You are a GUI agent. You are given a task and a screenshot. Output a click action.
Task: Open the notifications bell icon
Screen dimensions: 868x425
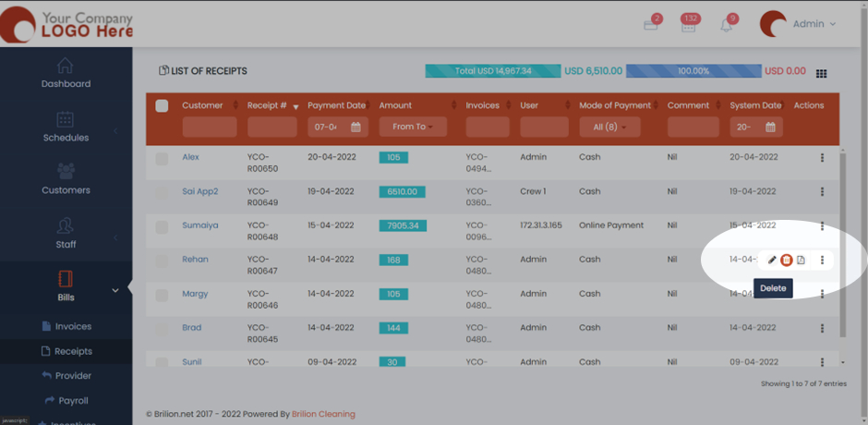point(727,25)
